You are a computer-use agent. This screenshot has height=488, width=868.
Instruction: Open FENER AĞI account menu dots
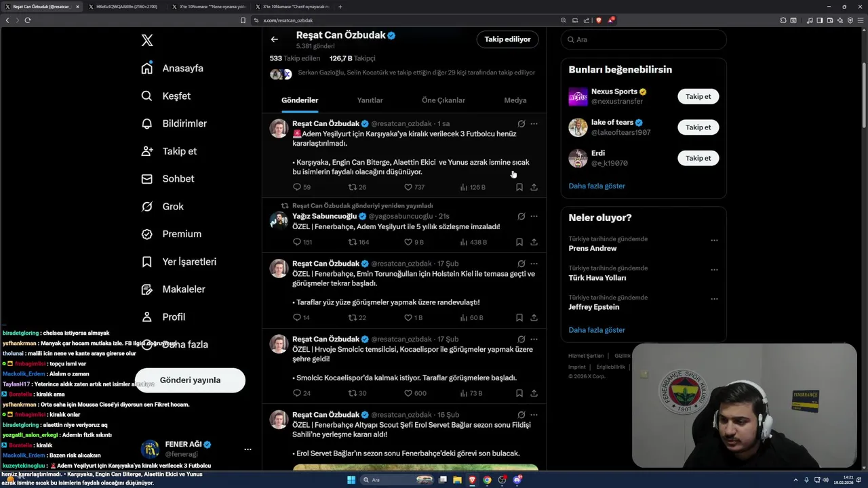tap(248, 449)
